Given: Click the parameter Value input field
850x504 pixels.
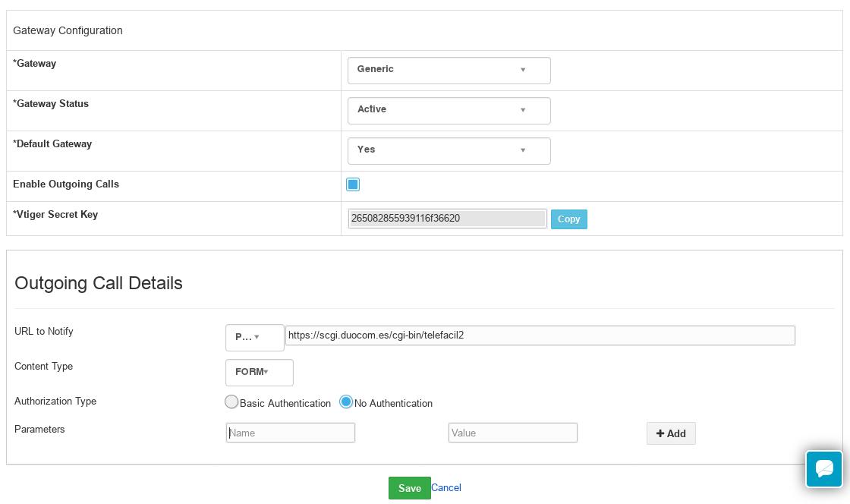Looking at the screenshot, I should 512,433.
